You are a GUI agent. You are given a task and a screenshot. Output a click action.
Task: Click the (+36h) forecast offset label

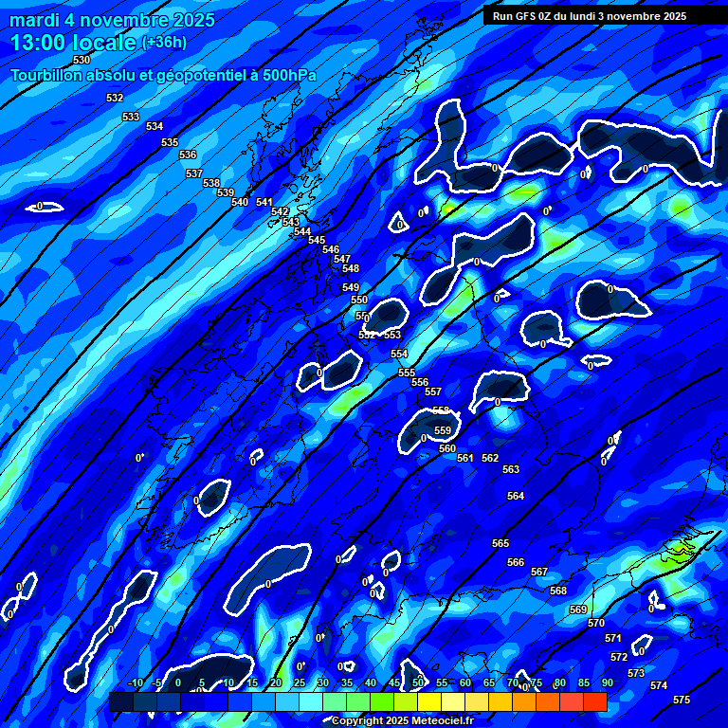click(x=164, y=43)
